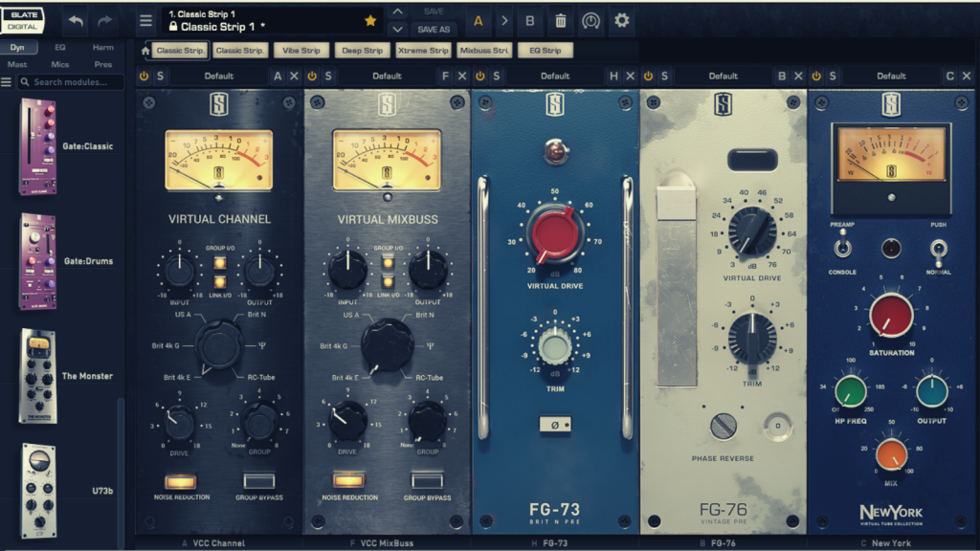Image resolution: width=980 pixels, height=551 pixels.
Task: Click slot letter A on VCC Channel
Action: (278, 76)
